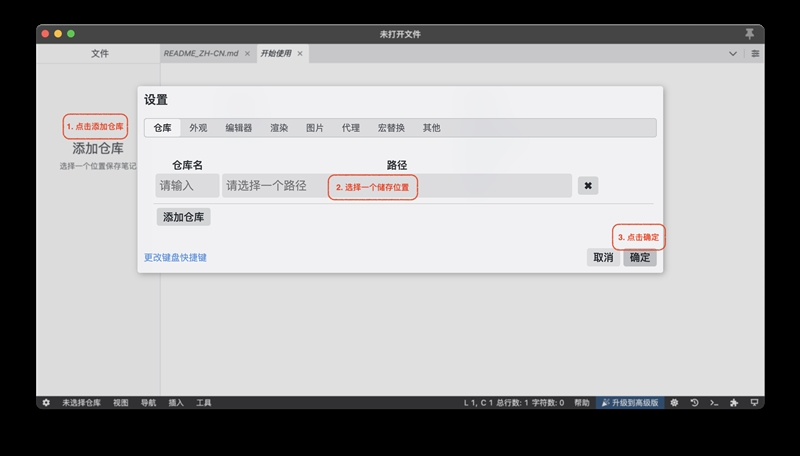Open the 工具 status bar menu
The image size is (800, 456).
[204, 403]
